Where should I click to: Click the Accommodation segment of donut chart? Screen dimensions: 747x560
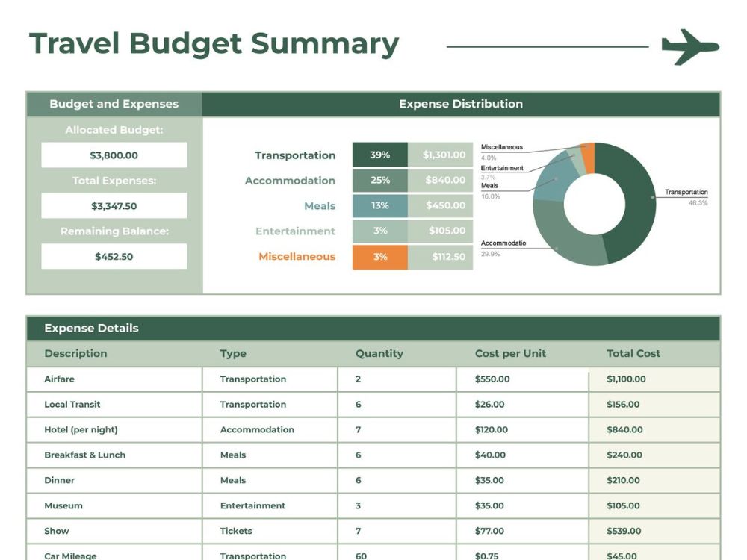tap(562, 238)
